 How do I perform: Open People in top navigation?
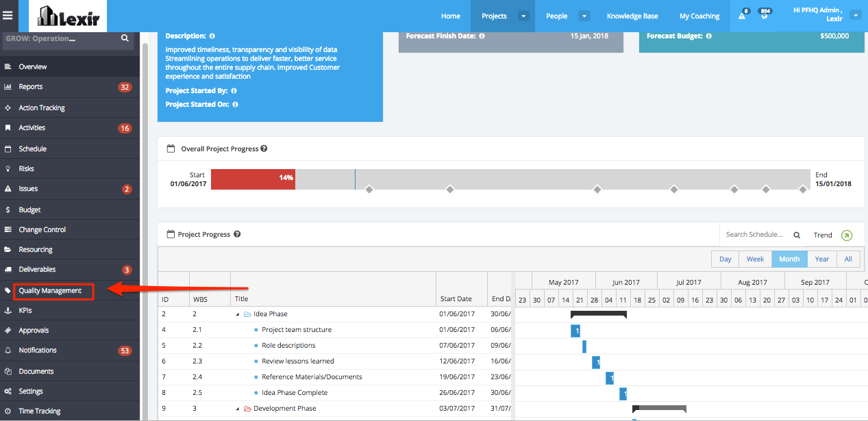(x=556, y=16)
